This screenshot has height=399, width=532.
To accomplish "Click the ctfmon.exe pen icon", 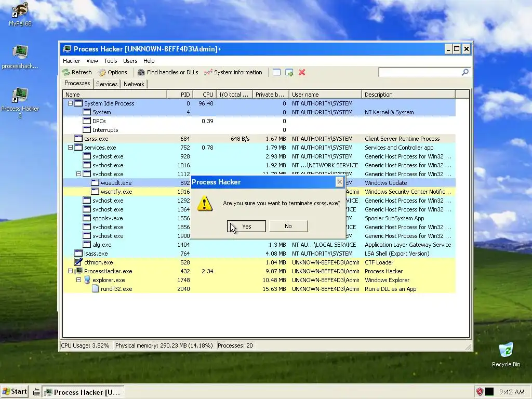I will [x=78, y=262].
